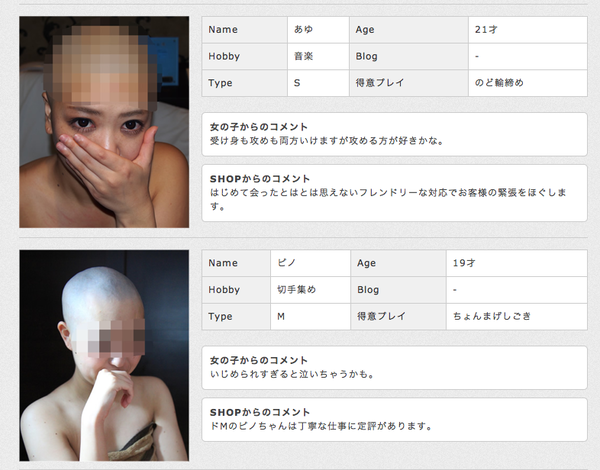Select the age cell showing 21才
600x470 pixels.
coord(486,30)
